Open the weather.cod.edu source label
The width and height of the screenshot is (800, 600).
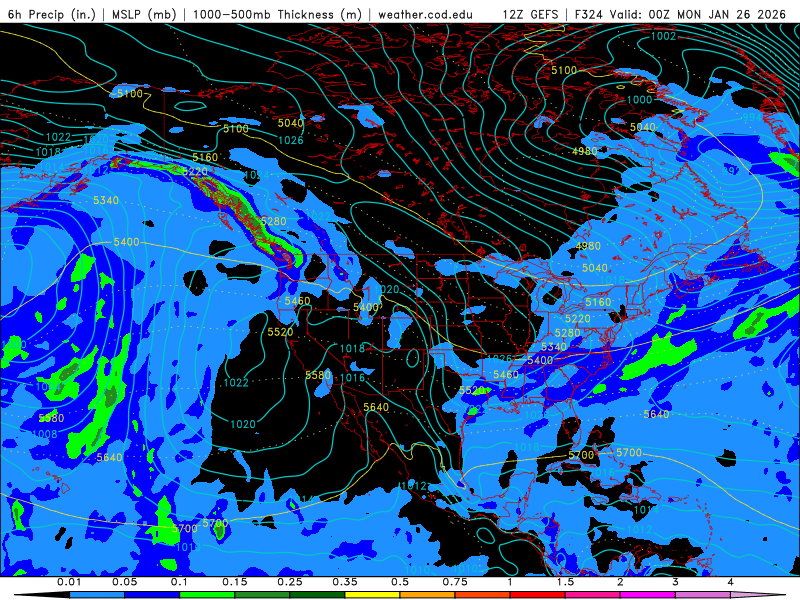(x=425, y=14)
